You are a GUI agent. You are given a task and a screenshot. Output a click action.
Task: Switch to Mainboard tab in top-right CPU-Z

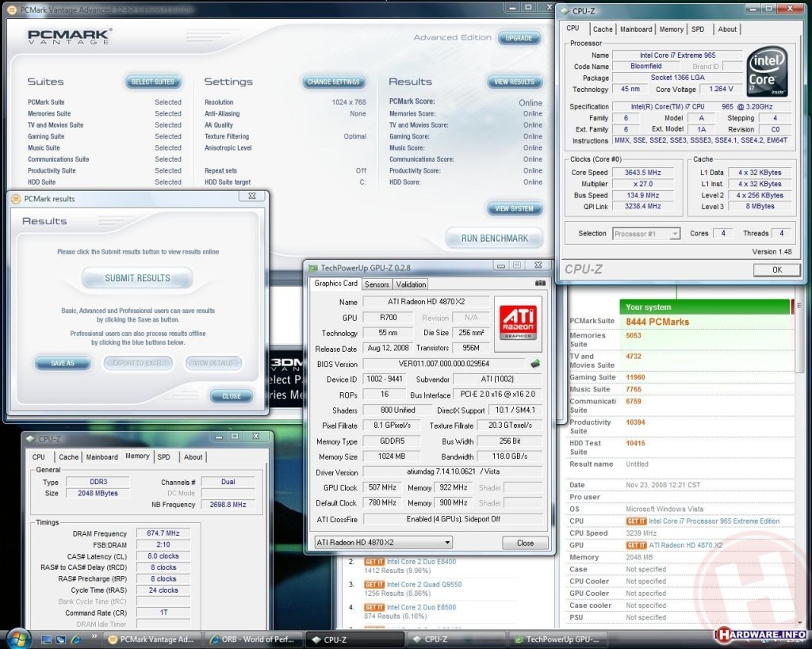(636, 29)
